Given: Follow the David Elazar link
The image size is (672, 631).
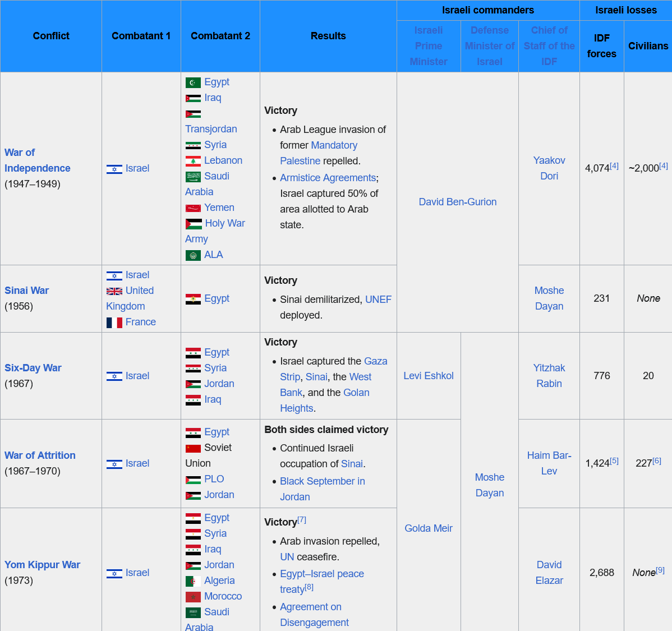Looking at the screenshot, I should click(549, 572).
